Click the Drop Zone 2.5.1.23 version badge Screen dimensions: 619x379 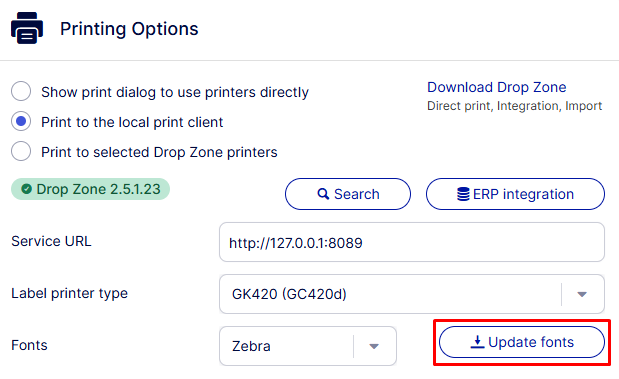(90, 189)
